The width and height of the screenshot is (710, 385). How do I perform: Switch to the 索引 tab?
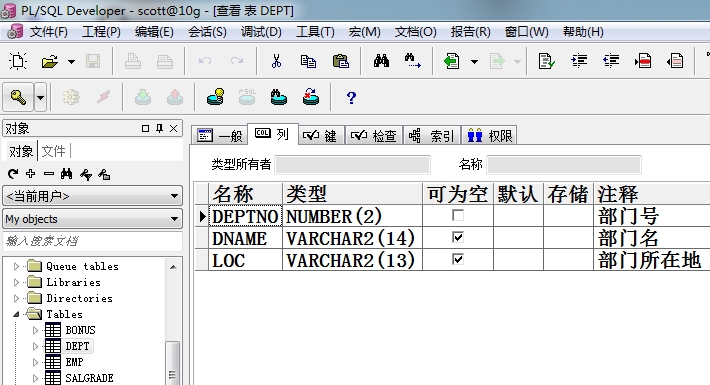point(432,135)
